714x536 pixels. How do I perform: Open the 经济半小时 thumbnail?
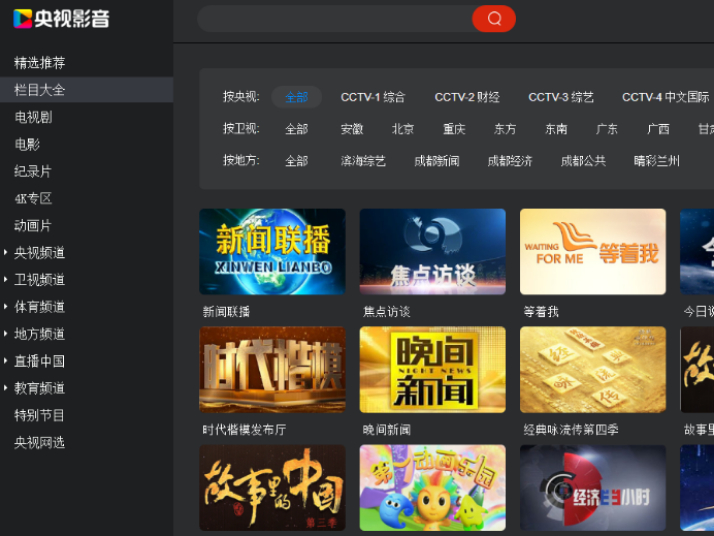tap(593, 488)
